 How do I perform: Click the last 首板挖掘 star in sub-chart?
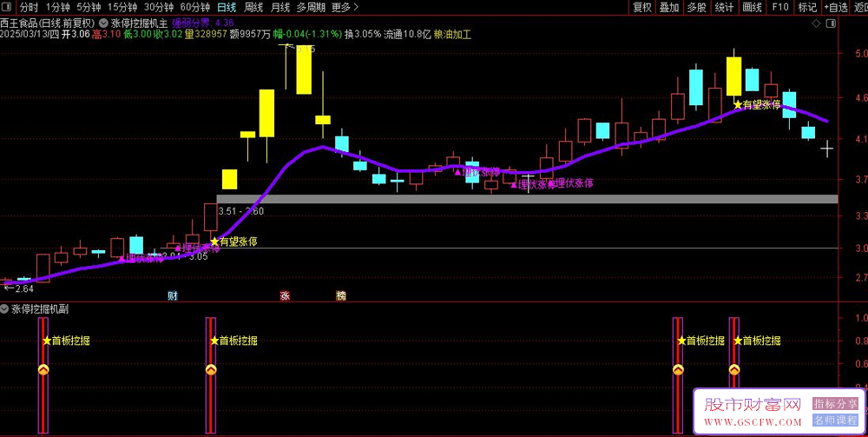[x=738, y=341]
